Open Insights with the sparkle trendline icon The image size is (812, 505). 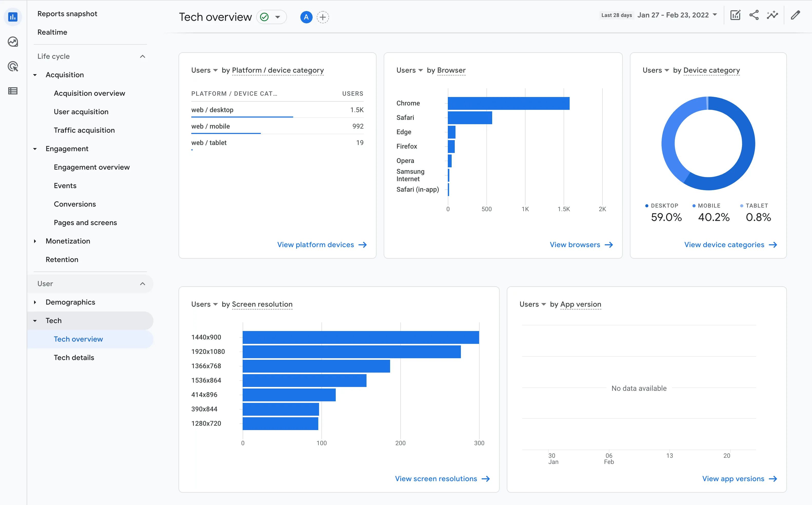point(772,15)
